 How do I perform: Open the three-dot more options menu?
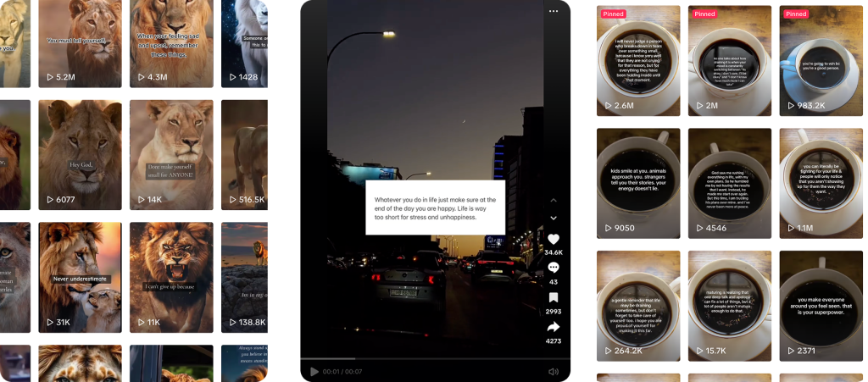[x=554, y=11]
